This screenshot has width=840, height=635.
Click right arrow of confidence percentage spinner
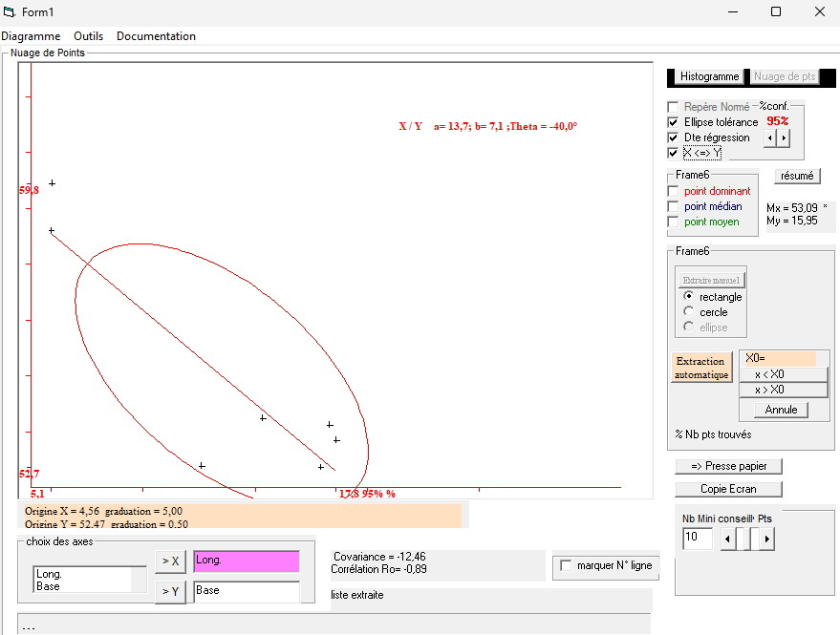pos(785,138)
